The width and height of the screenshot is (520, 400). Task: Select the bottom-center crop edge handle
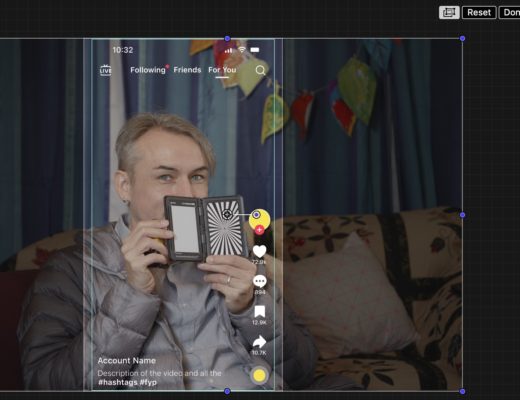(x=227, y=391)
